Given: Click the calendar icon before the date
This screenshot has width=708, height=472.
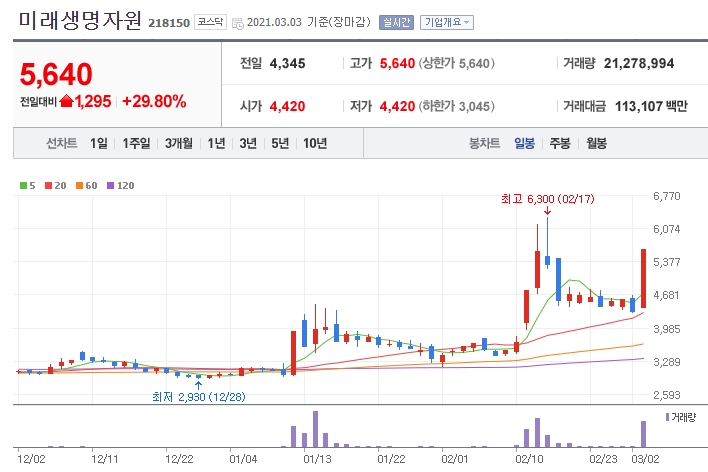Looking at the screenshot, I should tap(237, 23).
